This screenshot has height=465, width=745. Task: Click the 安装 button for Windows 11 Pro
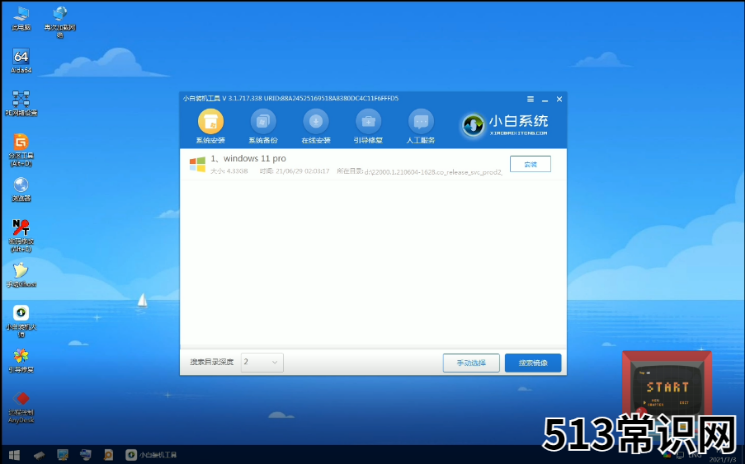click(530, 164)
